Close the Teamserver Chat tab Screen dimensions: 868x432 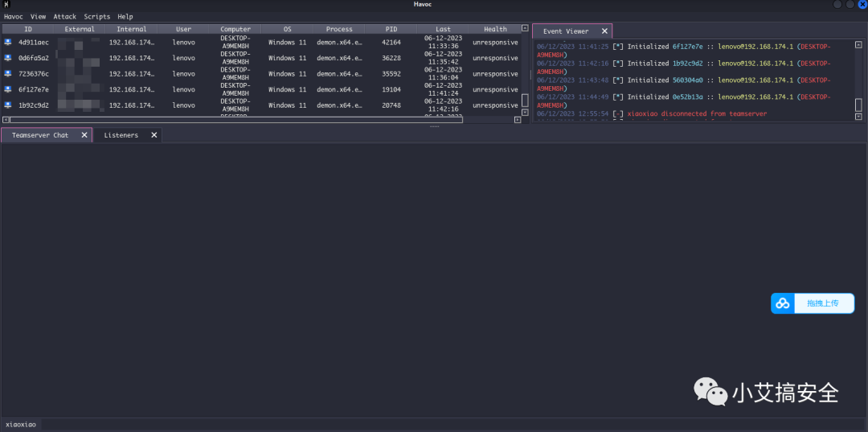click(84, 135)
